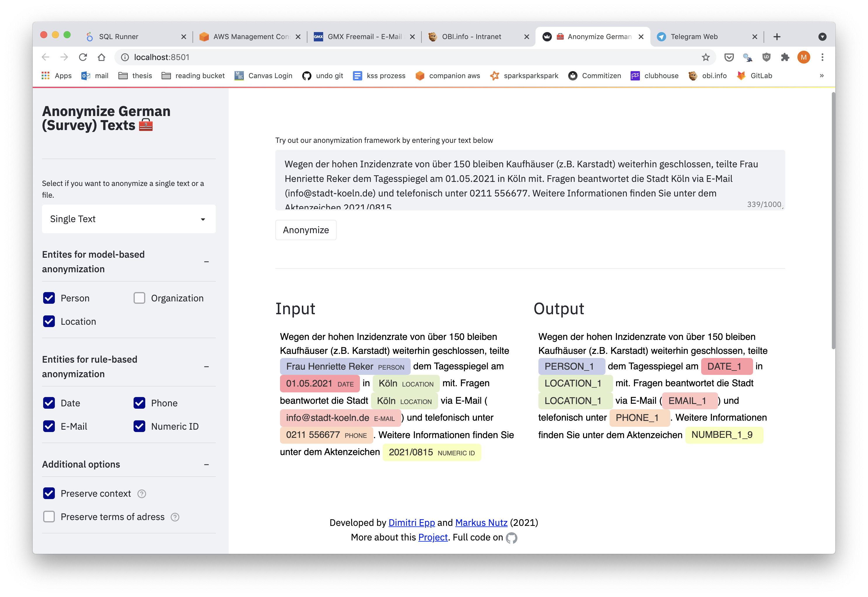Viewport: 868px width, 597px height.
Task: Open the Markus Nutz link
Action: (x=481, y=523)
